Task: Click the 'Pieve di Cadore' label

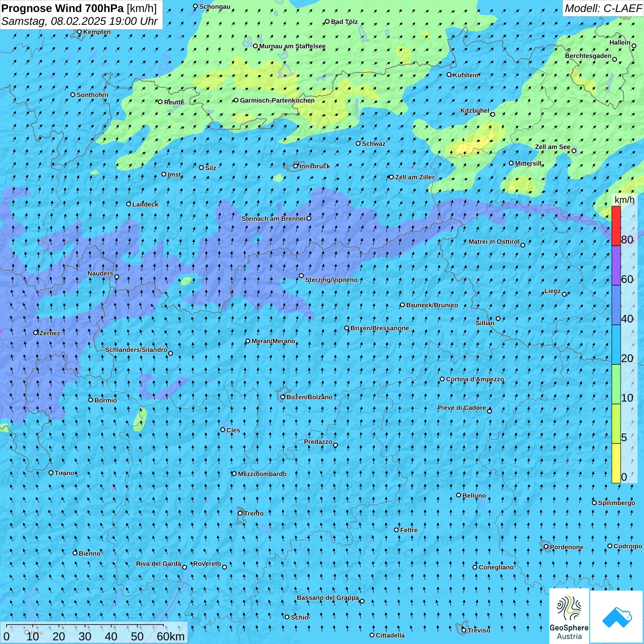Action: click(461, 408)
